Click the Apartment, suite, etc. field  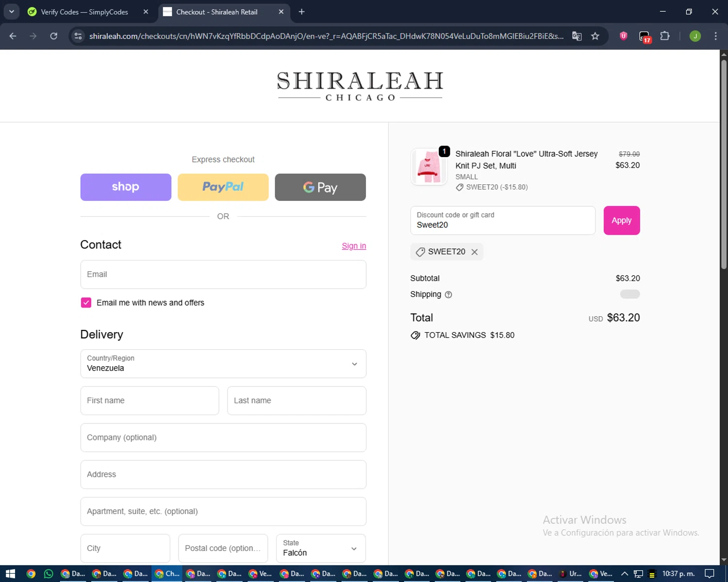pyautogui.click(x=223, y=511)
